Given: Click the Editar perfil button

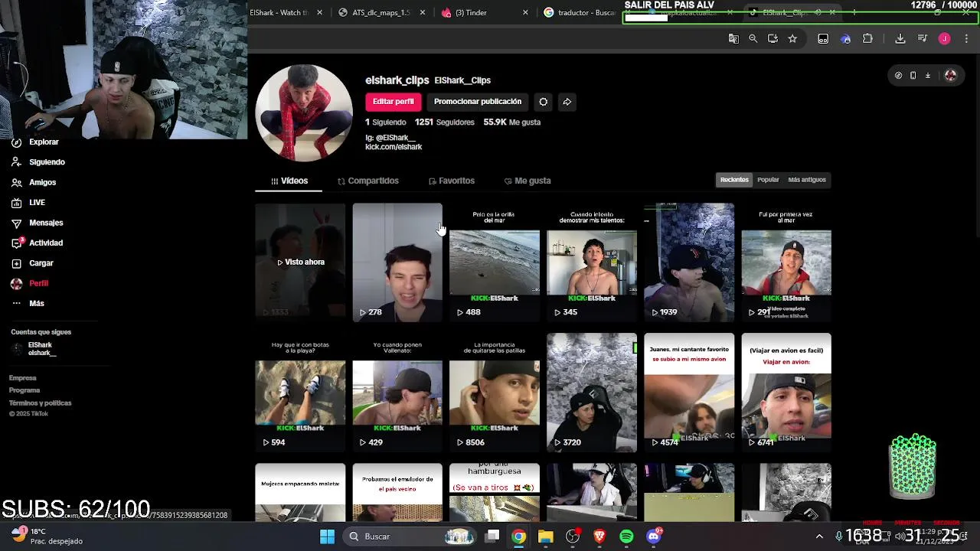Looking at the screenshot, I should [x=393, y=102].
